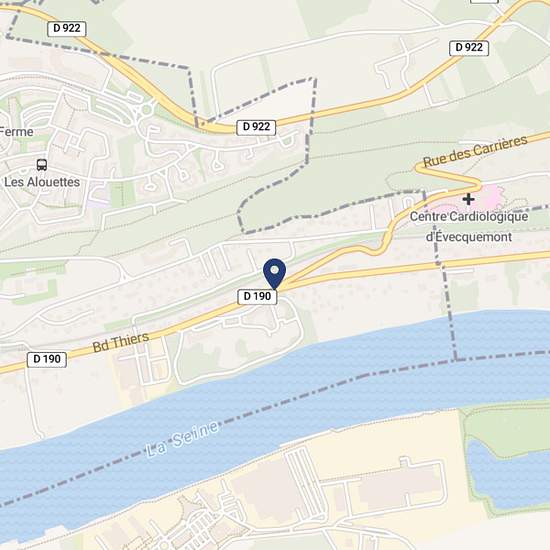The width and height of the screenshot is (550, 550).
Task: Click the roundabout on D 922 road
Action: pyautogui.click(x=146, y=110)
